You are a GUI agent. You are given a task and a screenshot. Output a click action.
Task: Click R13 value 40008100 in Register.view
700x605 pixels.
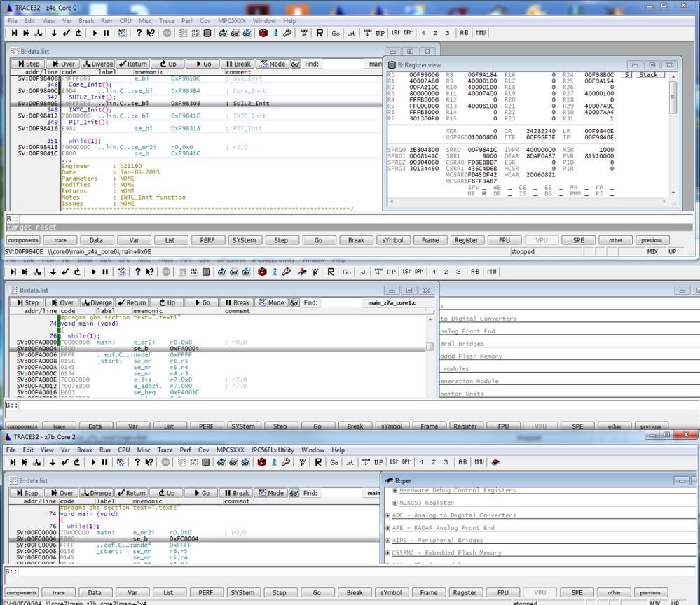click(x=482, y=106)
